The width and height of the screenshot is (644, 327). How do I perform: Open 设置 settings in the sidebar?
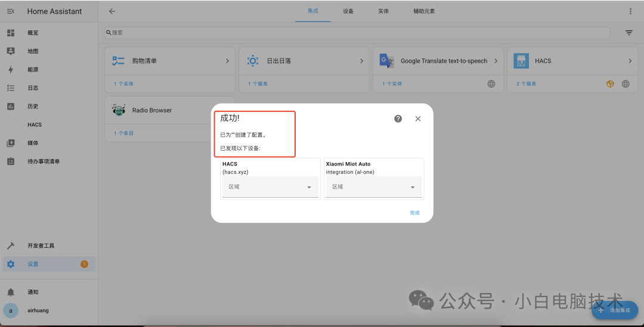(49, 264)
